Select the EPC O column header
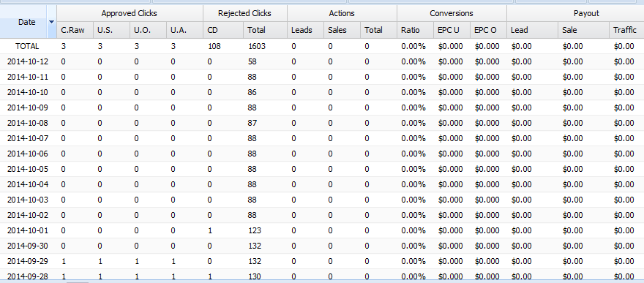644x283 pixels. tap(488, 30)
